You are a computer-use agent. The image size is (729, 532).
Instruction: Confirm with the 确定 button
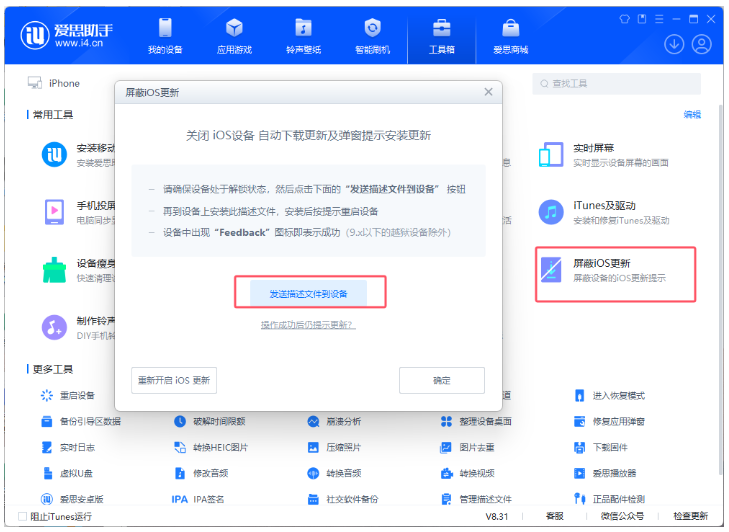442,380
